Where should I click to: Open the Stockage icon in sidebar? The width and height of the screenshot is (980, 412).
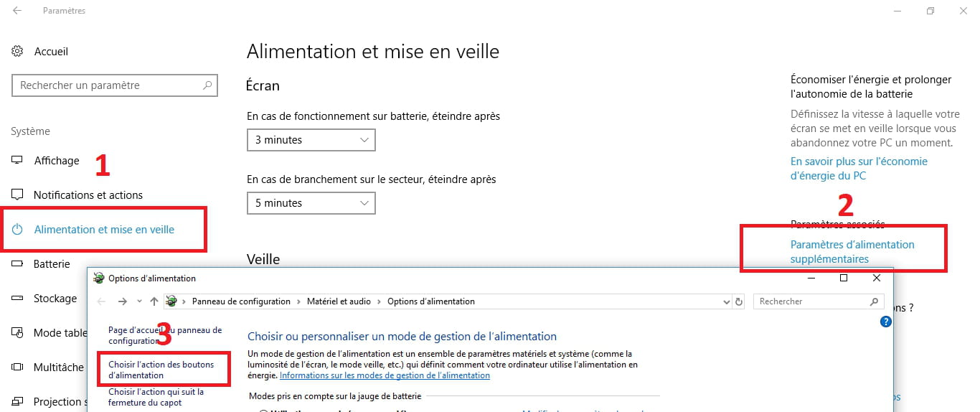coord(17,299)
